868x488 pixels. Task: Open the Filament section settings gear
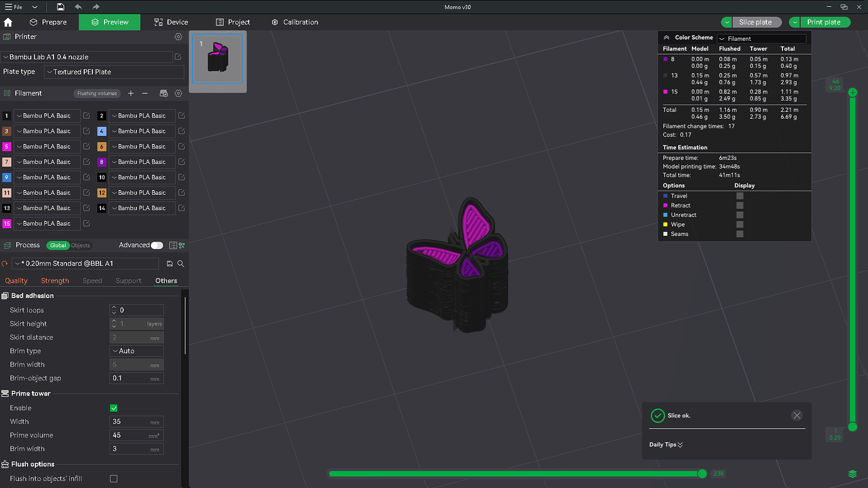point(179,93)
